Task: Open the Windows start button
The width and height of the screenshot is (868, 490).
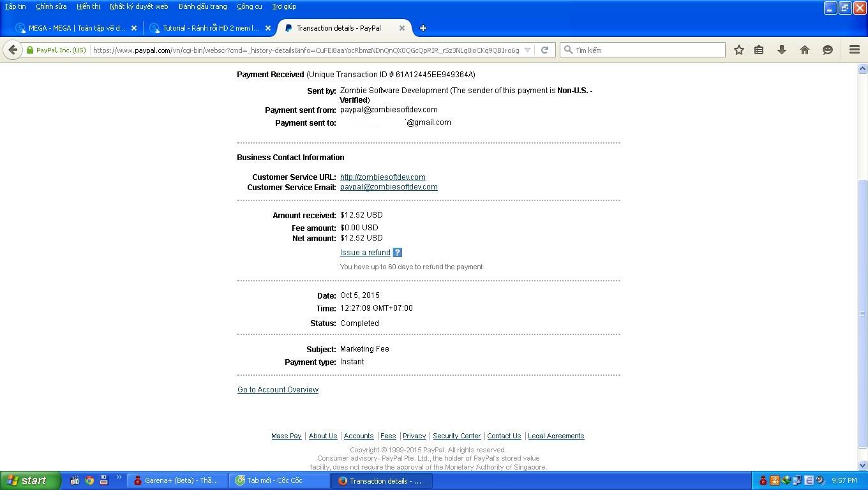Action: coord(31,480)
